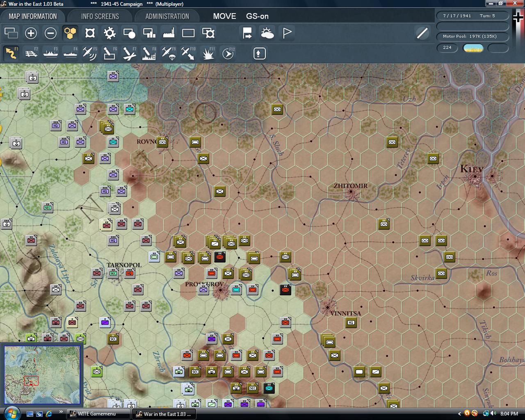Click the GS-on button
525x420 pixels.
click(x=256, y=16)
